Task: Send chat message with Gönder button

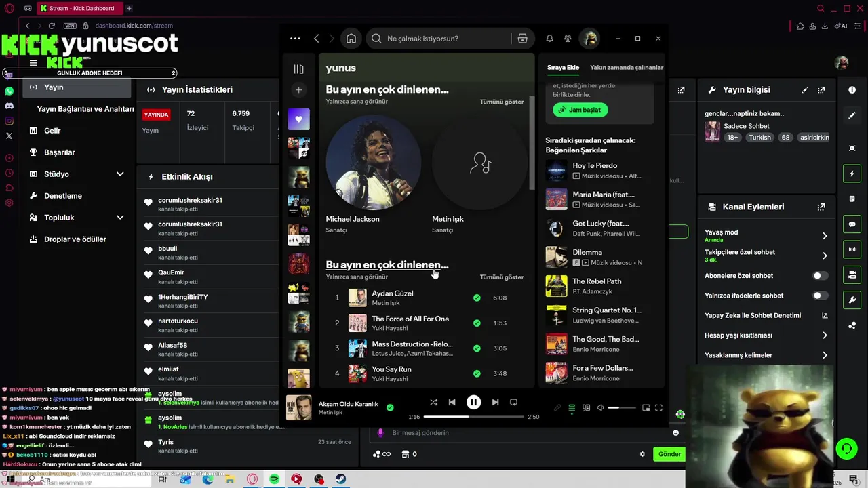Action: click(669, 454)
